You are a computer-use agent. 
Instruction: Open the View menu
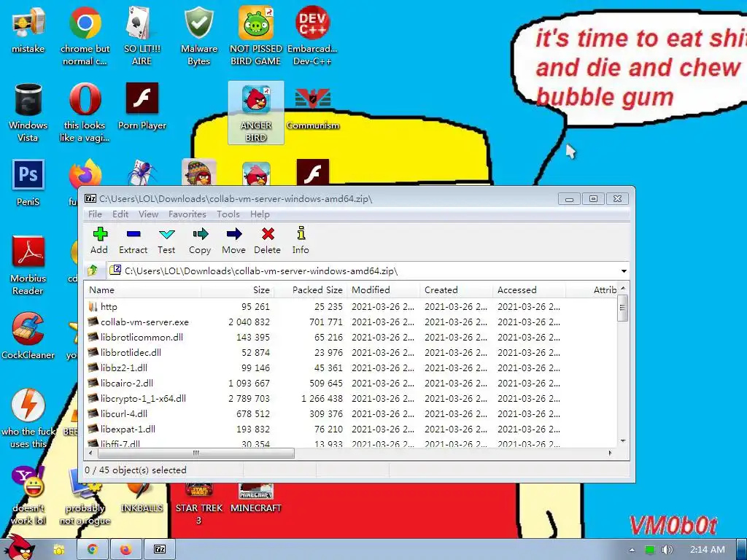148,214
